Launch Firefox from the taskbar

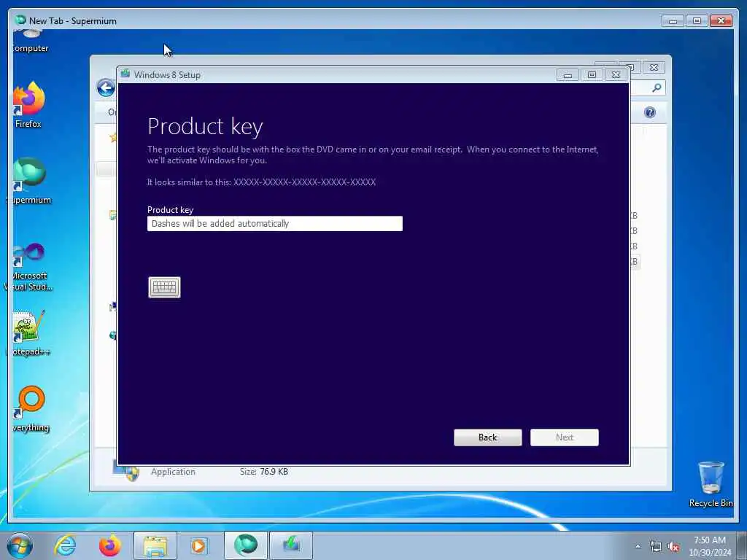coord(109,545)
